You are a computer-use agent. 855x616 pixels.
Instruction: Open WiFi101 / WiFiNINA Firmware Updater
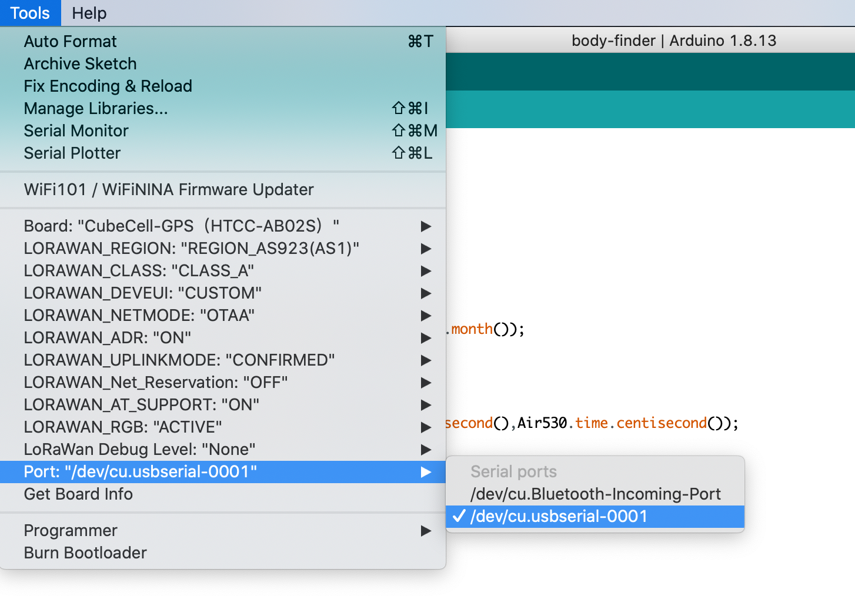click(x=223, y=189)
